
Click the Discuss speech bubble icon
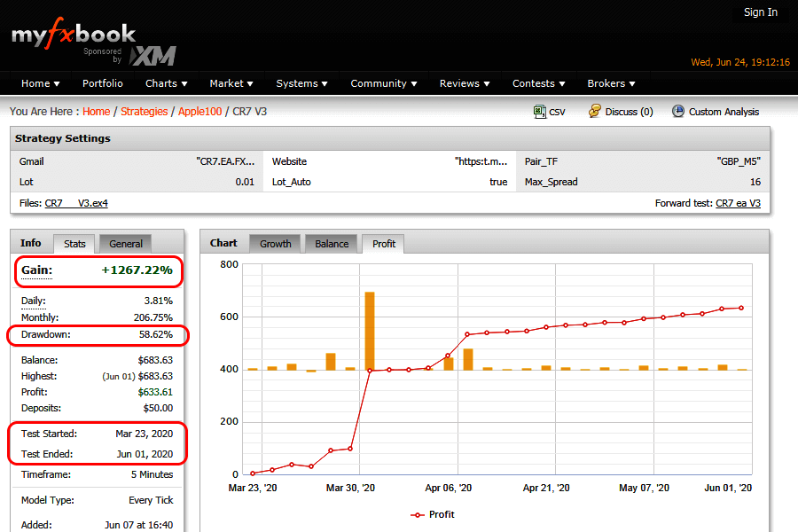click(596, 112)
